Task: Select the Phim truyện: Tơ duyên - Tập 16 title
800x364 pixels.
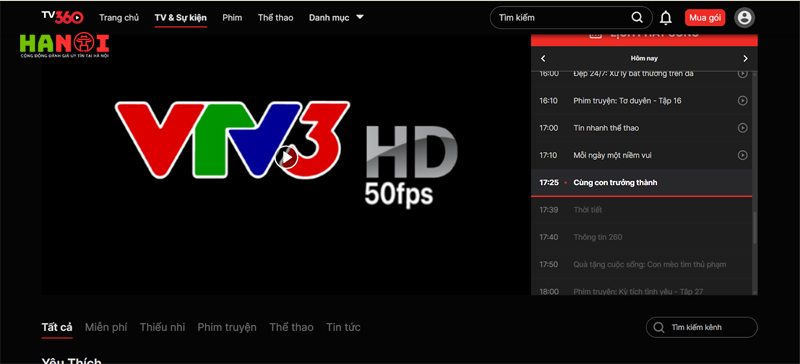Action: coord(627,101)
